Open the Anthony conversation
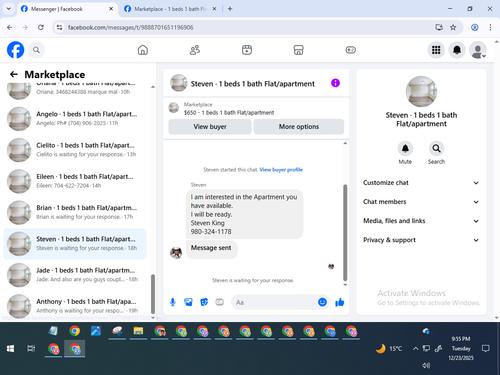500x375 pixels. pyautogui.click(x=75, y=306)
